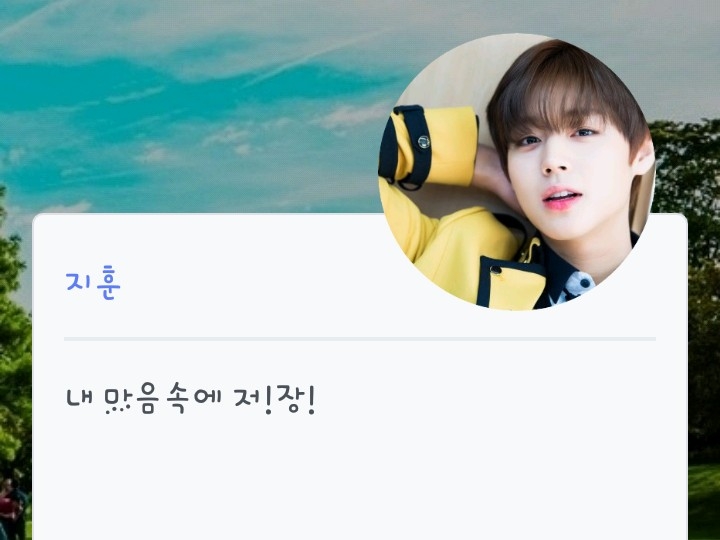Click the word 저!장! in the status
This screenshot has width=720, height=540.
(x=275, y=400)
